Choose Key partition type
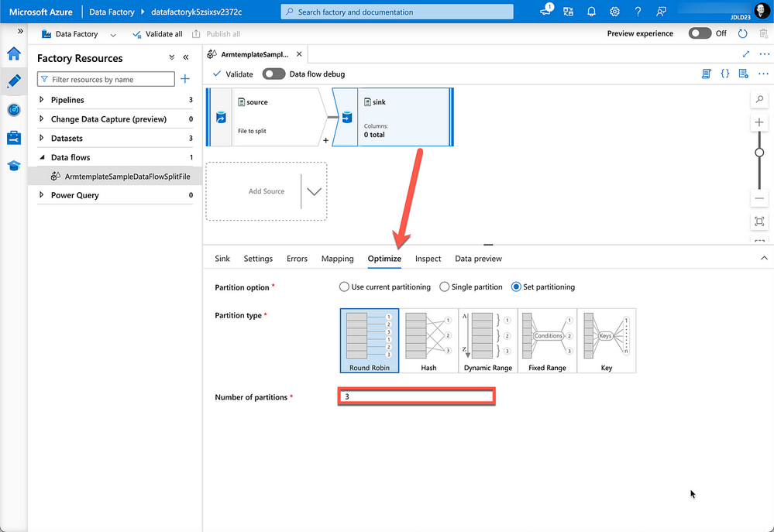The image size is (774, 532). click(x=606, y=341)
